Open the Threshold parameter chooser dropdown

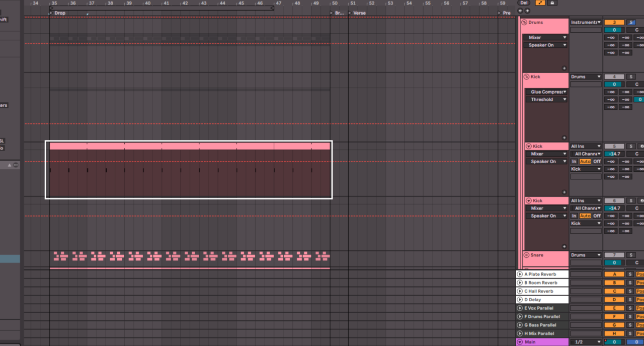[546, 99]
